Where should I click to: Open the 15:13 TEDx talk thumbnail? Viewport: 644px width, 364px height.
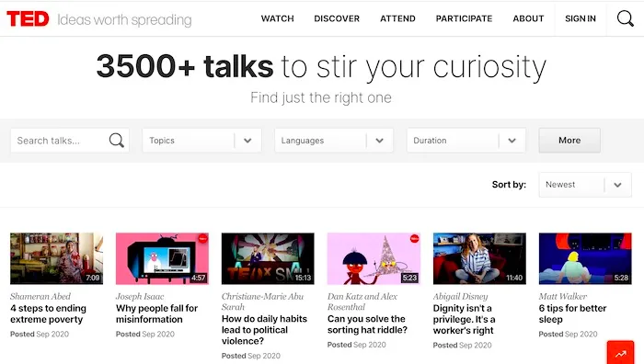tap(268, 258)
